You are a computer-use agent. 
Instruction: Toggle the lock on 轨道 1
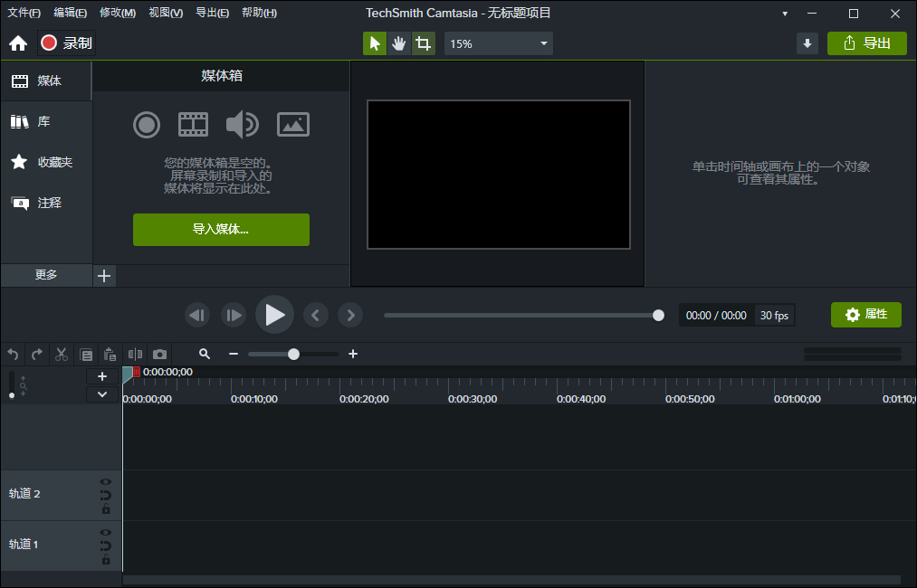click(x=106, y=559)
